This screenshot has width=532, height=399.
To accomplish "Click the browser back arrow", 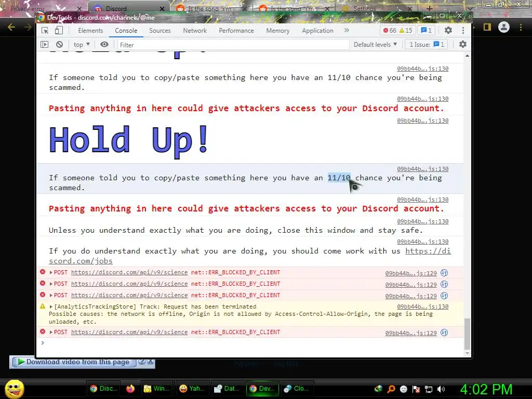I will click(x=11, y=27).
